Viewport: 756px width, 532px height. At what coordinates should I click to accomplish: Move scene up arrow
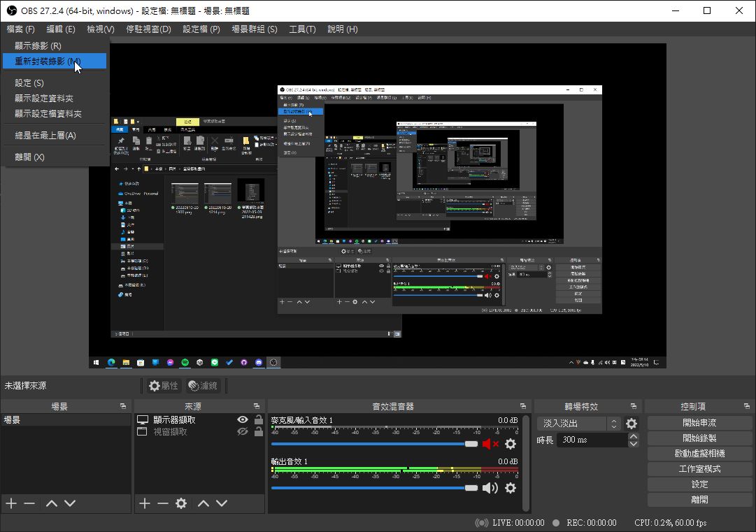coord(52,503)
